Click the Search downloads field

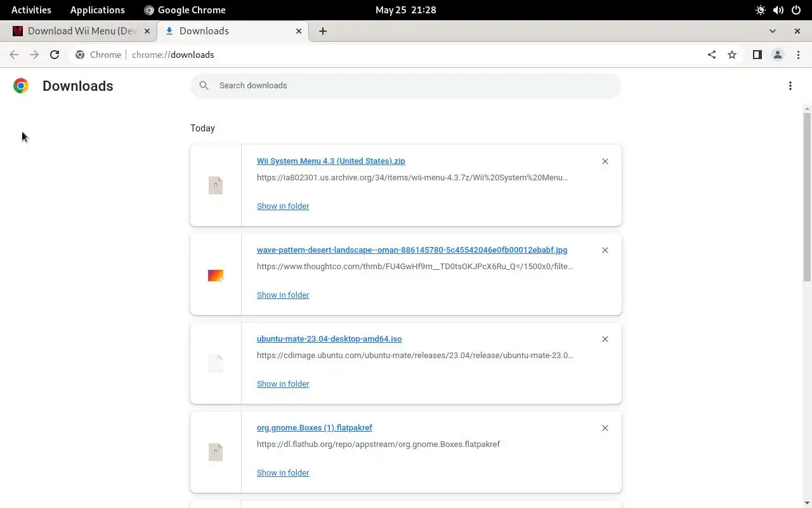click(406, 86)
